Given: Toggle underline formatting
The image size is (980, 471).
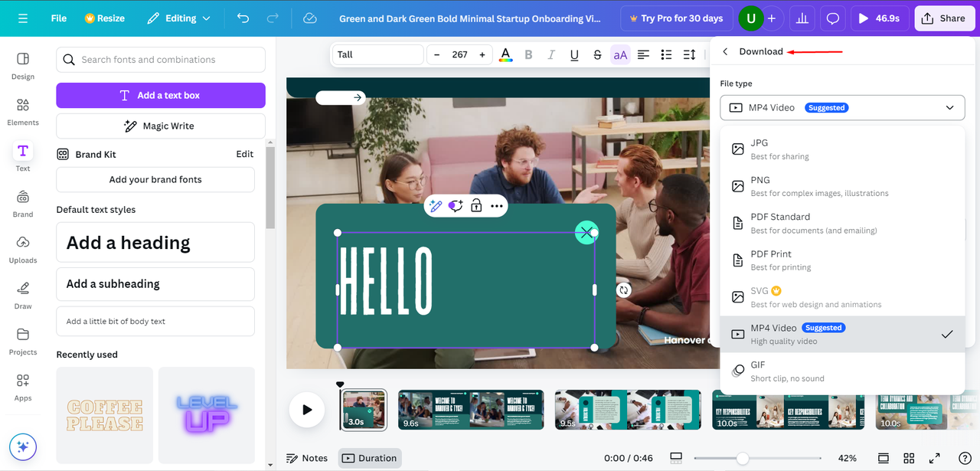Looking at the screenshot, I should tap(574, 54).
